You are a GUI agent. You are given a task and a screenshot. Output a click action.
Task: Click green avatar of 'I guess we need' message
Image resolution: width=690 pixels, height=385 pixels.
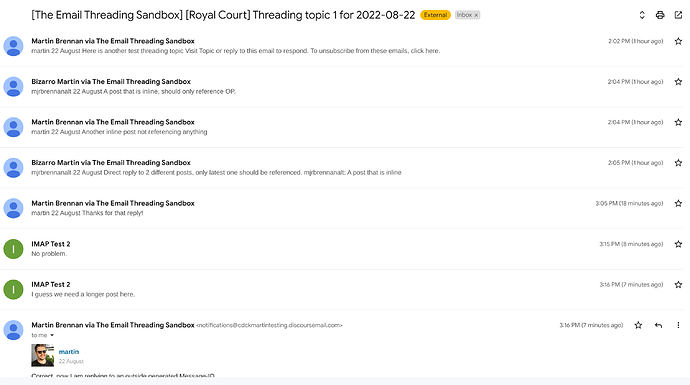[13, 289]
